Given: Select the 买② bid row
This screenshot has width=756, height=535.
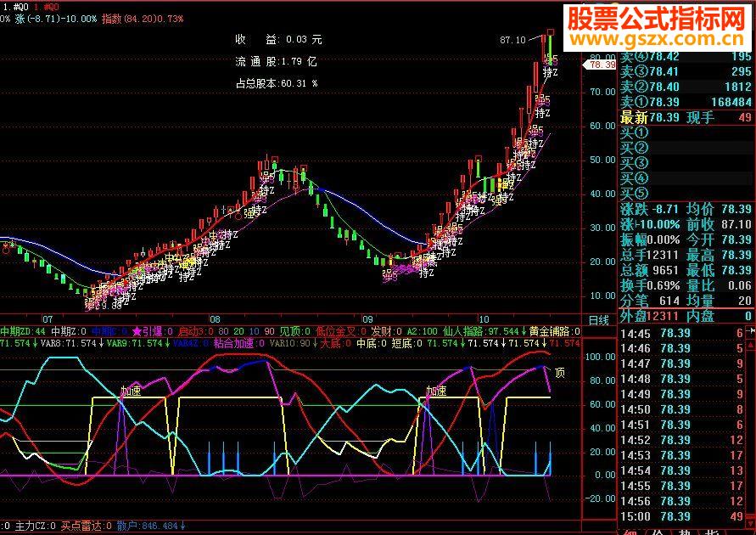Looking at the screenshot, I should 686,148.
